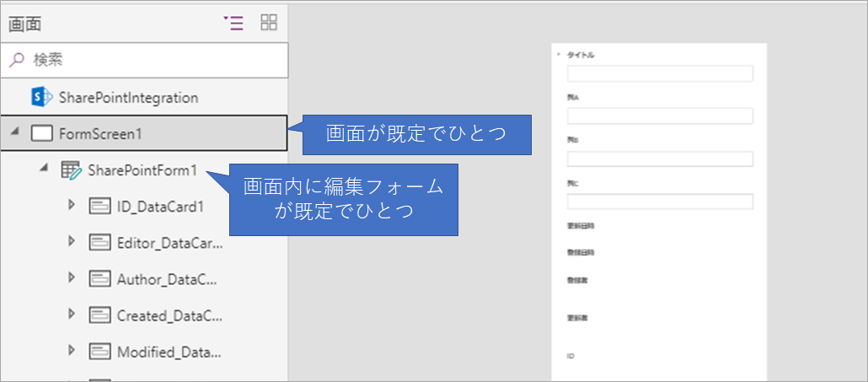Expand the Created_DataCard node
868x382 pixels.
tap(72, 315)
